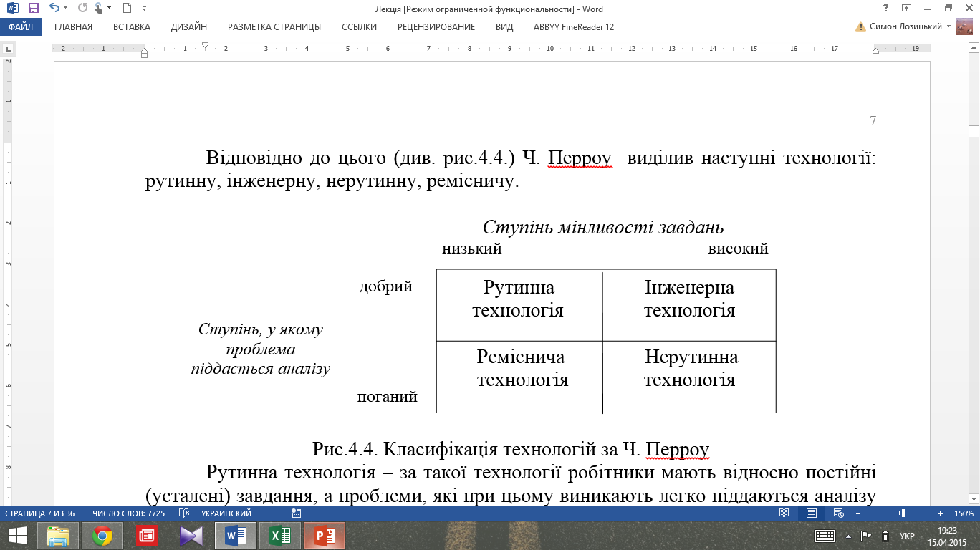Open the ДИЗАЙН ribbon tab
Screen dimensions: 980x550
click(189, 27)
